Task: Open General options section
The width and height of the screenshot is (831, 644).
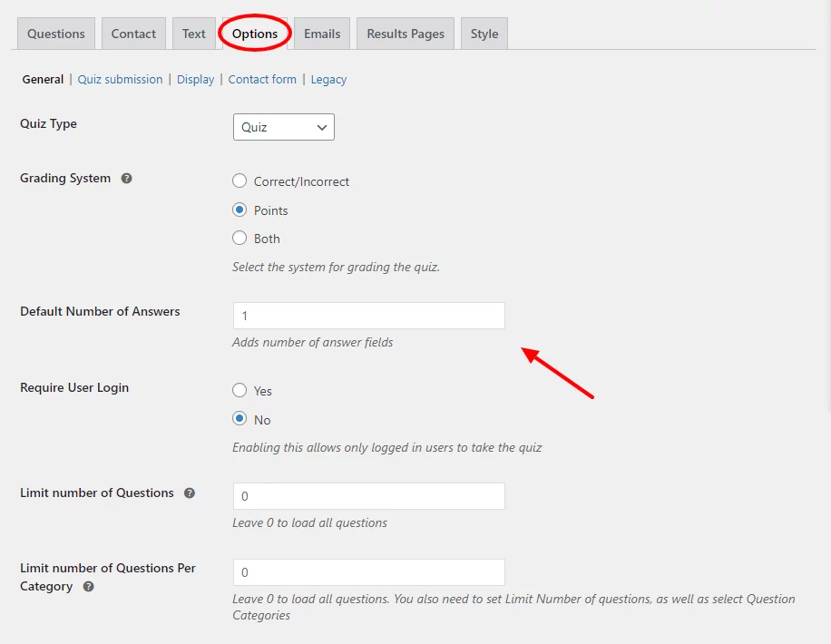Action: pos(43,80)
